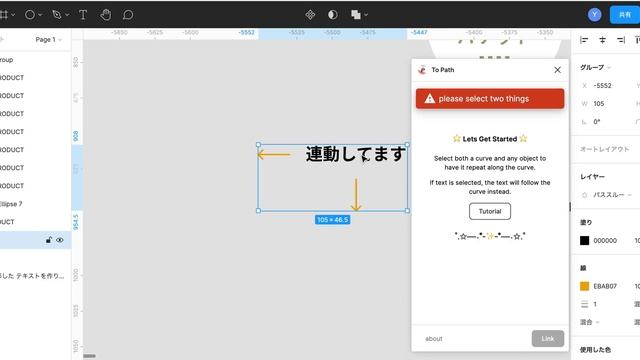Screen dimensions: 640x360
Task: Click the align horizontal centers icon
Action: point(602,40)
